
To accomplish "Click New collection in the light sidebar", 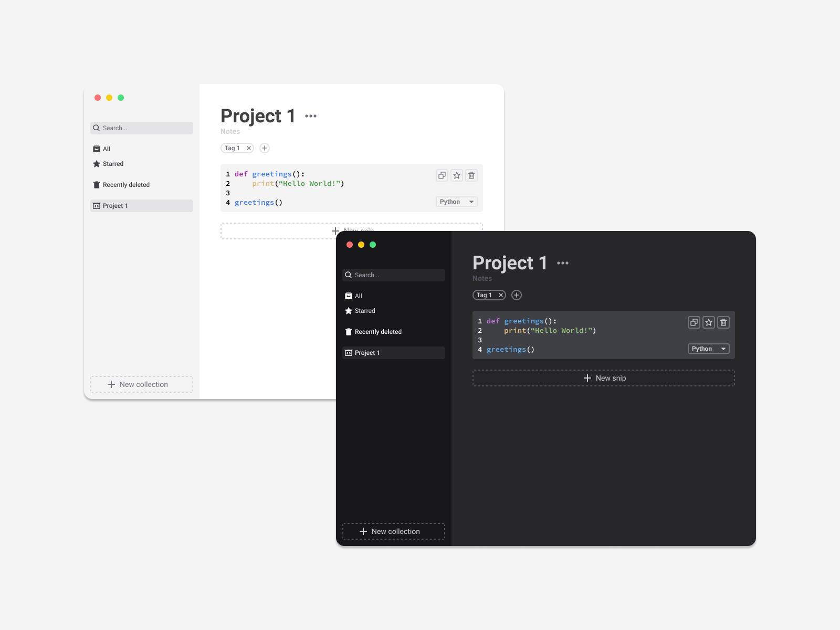I will click(141, 384).
